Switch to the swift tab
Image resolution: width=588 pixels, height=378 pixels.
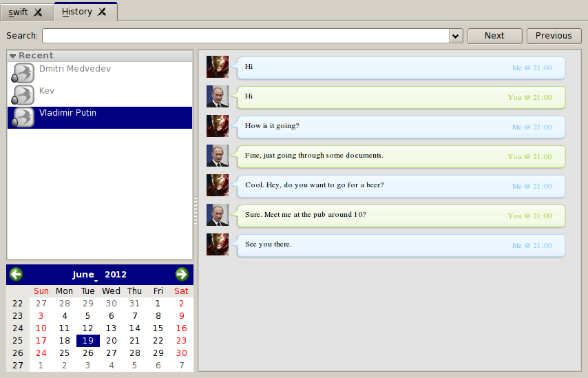coord(19,12)
